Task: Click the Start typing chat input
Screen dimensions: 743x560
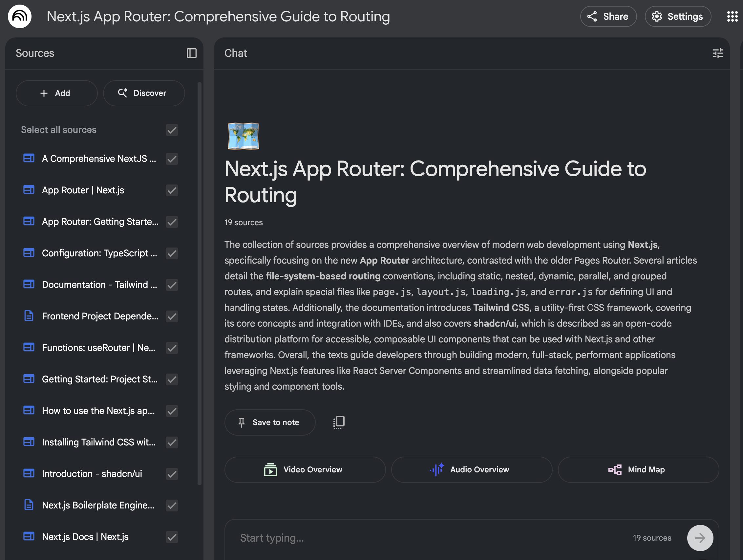Action: point(430,538)
